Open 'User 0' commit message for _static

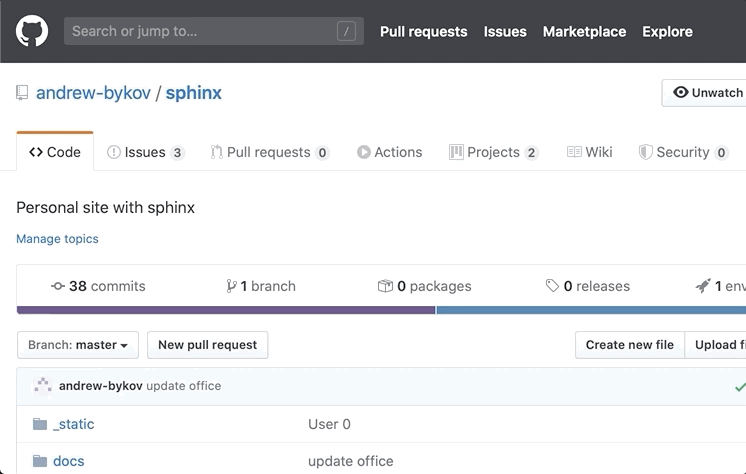329,424
